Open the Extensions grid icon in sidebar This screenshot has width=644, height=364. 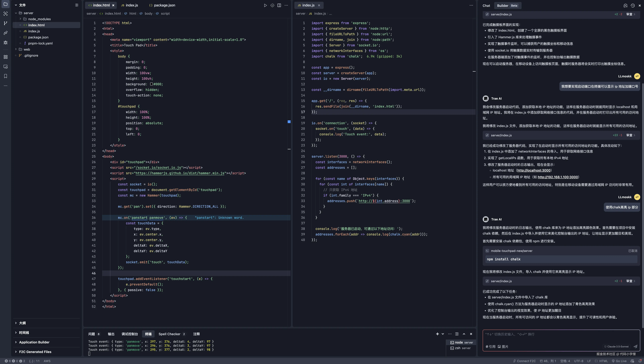click(6, 57)
